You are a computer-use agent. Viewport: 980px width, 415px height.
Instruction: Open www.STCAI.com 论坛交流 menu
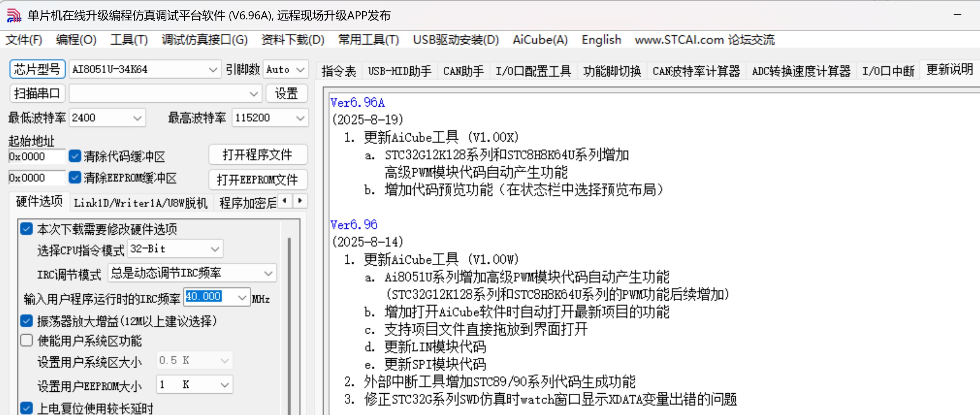(705, 40)
